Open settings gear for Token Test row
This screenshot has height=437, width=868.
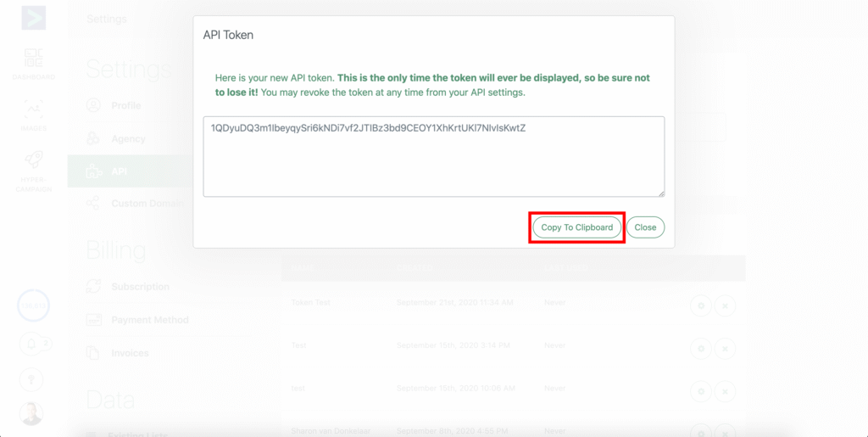(x=700, y=305)
